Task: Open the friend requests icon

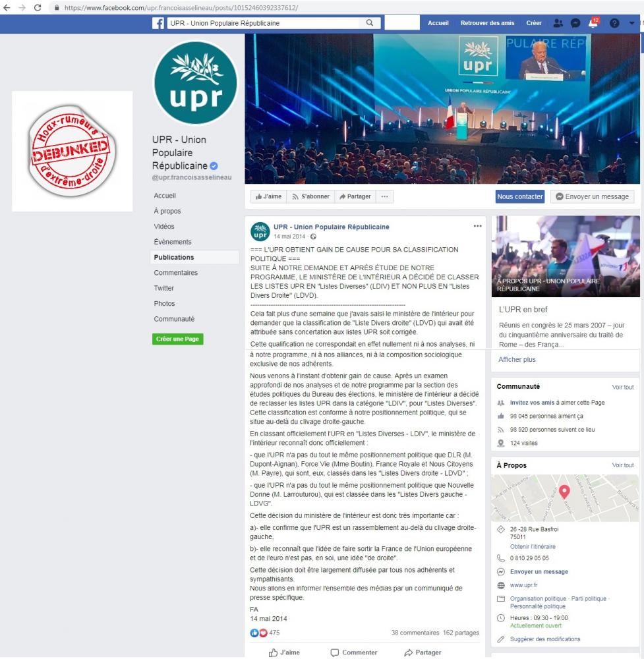Action: click(558, 23)
